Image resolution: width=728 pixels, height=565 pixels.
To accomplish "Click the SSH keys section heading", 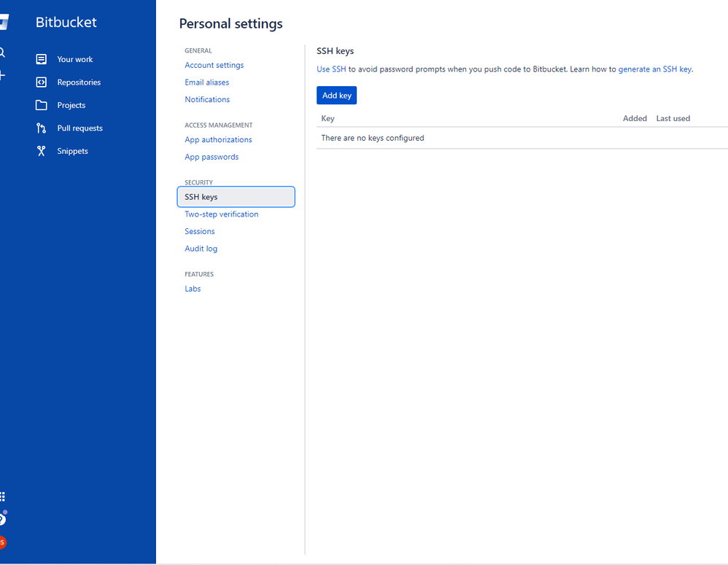I will tap(336, 51).
